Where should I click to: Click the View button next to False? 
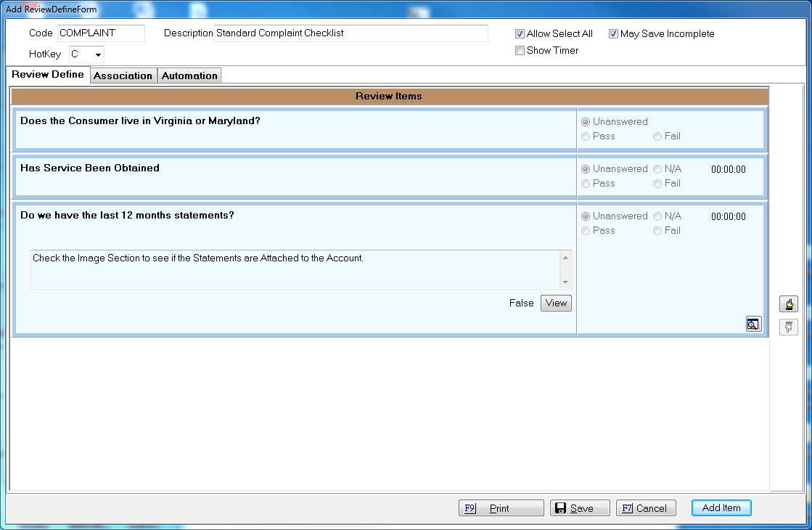pos(556,303)
